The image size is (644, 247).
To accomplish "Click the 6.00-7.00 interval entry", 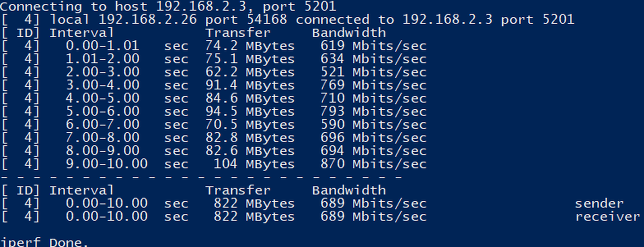I will tap(102, 124).
